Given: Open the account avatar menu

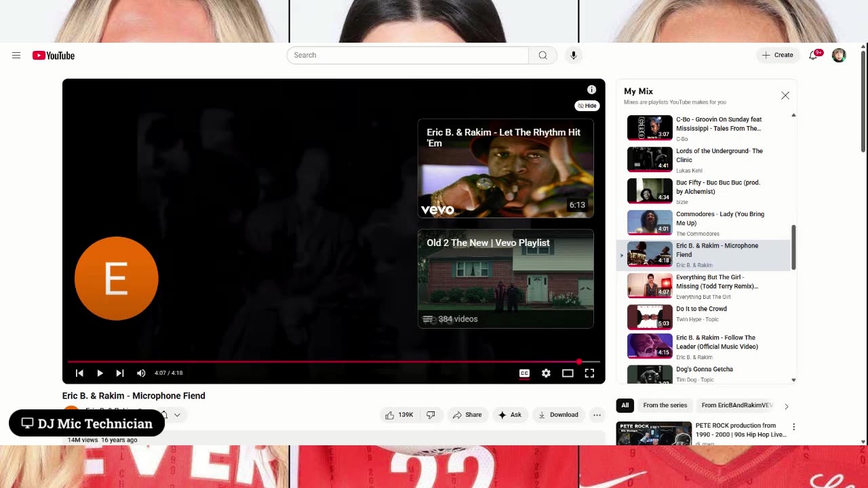Looking at the screenshot, I should point(839,56).
